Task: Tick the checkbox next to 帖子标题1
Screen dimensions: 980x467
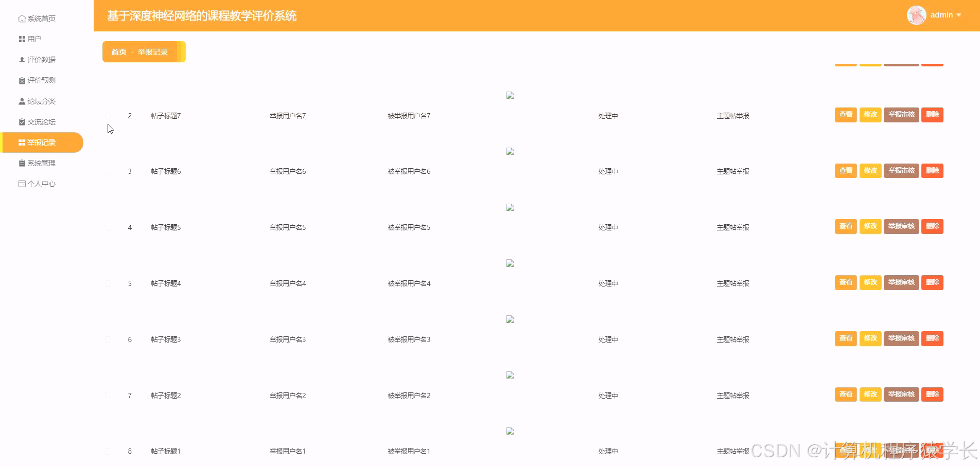Action: coord(108,451)
